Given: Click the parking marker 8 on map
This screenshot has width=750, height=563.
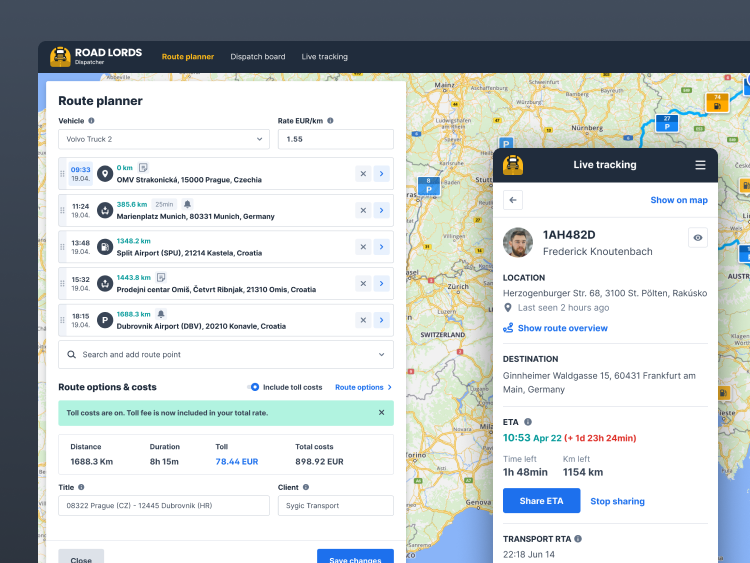Looking at the screenshot, I should click(x=429, y=186).
